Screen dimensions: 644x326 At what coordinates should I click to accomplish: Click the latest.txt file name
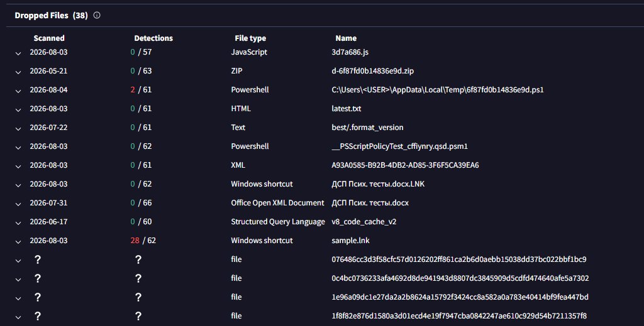347,109
